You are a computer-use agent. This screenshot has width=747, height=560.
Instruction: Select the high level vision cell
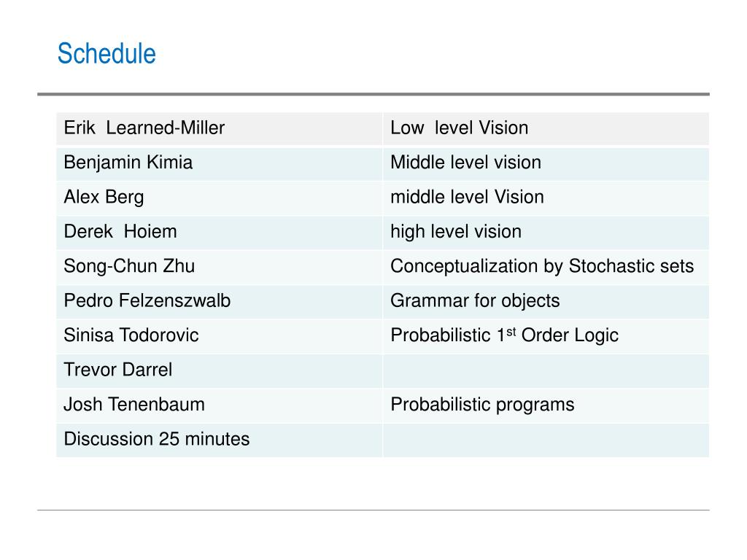pyautogui.click(x=546, y=233)
